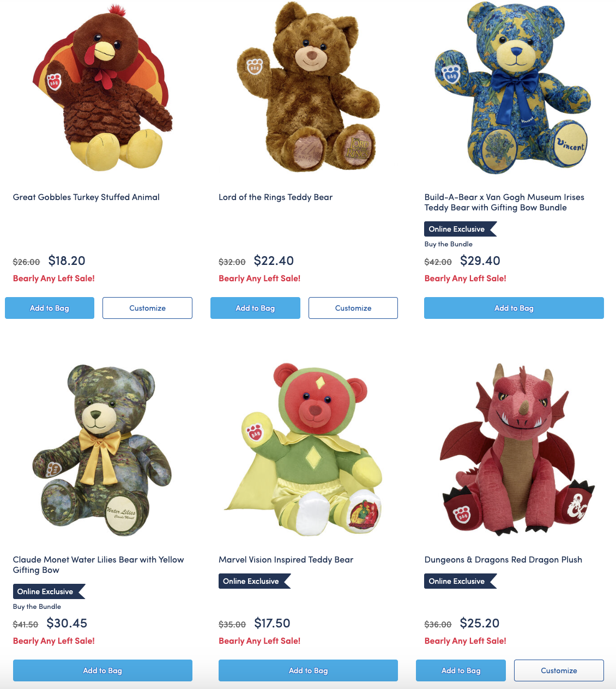Open Van Gogh Museum Irises Teddy Bear title
The image size is (616, 689).
(x=504, y=202)
